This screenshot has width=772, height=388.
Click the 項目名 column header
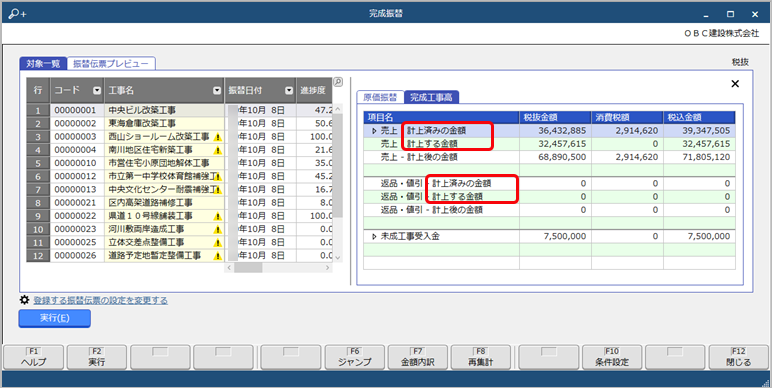tap(442, 117)
